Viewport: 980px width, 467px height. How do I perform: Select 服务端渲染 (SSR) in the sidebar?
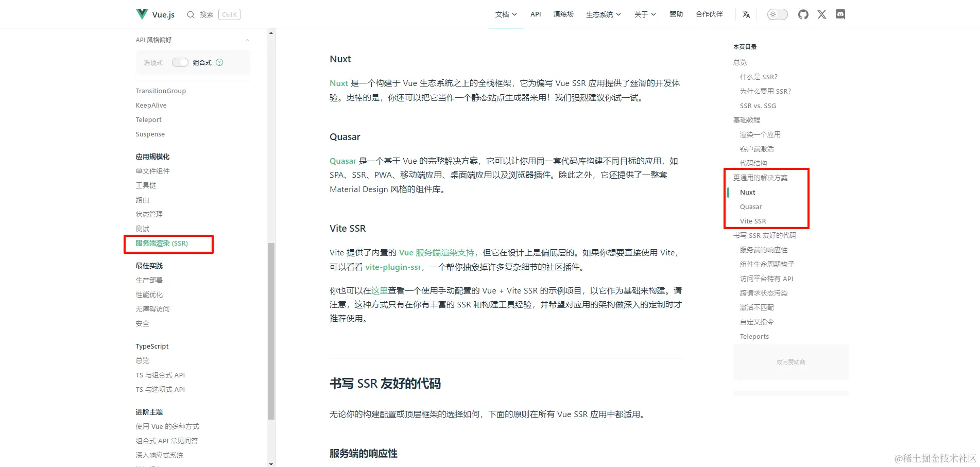pos(162,243)
